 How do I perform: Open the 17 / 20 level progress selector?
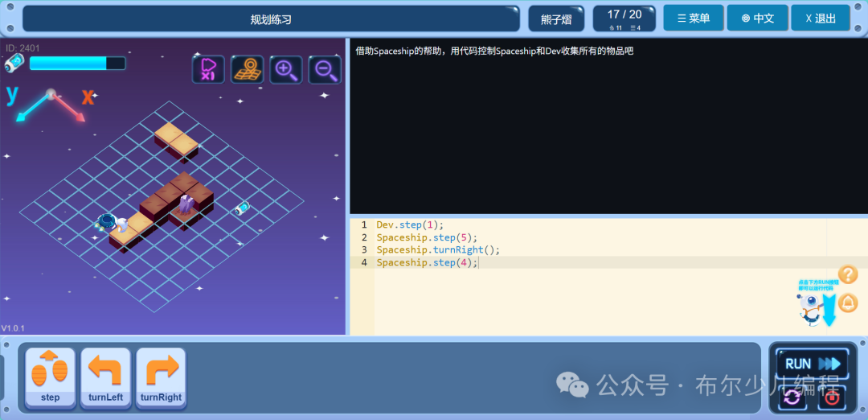click(x=624, y=19)
